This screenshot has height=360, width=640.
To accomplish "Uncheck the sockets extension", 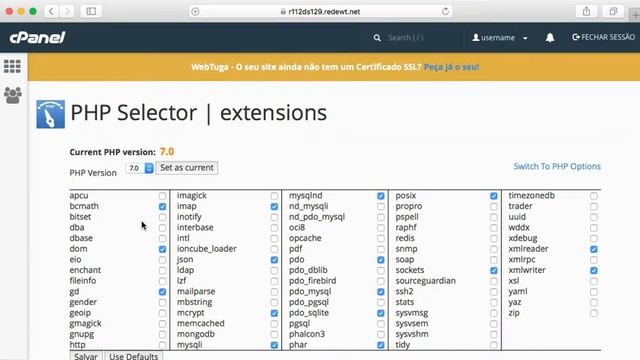I will click(x=494, y=270).
